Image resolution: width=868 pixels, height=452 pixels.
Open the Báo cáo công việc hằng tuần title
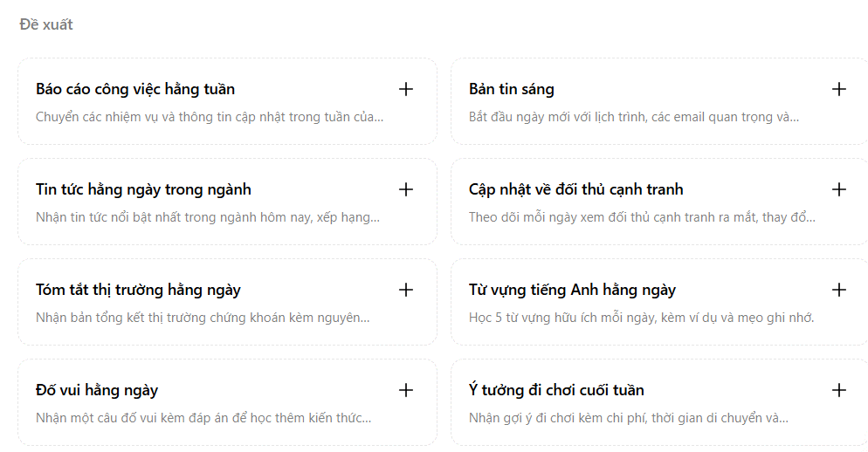135,89
